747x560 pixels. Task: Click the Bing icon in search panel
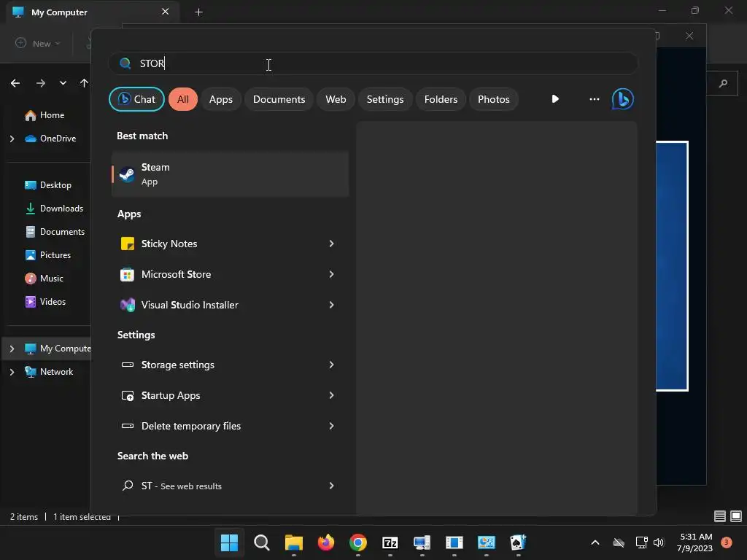(x=623, y=99)
